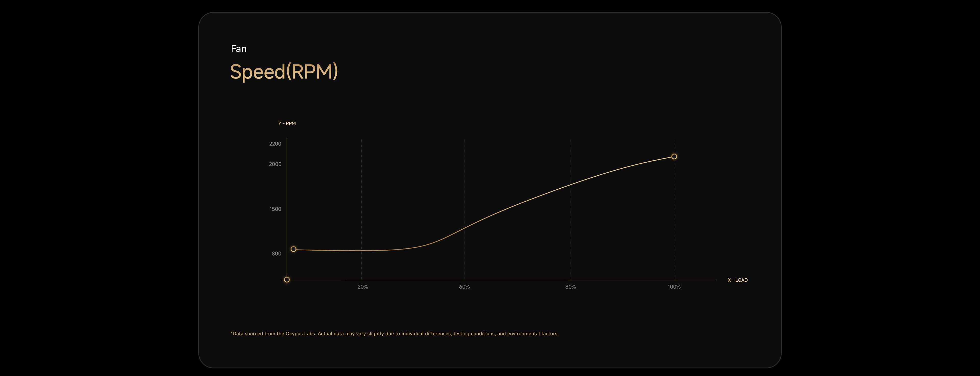
Task: Click the 60% load axis label
Action: 464,287
